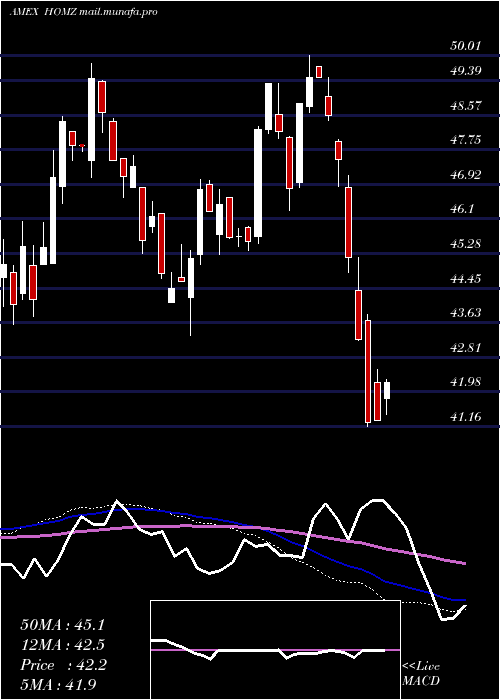Select the 49.39 price axis label

[x=466, y=71]
